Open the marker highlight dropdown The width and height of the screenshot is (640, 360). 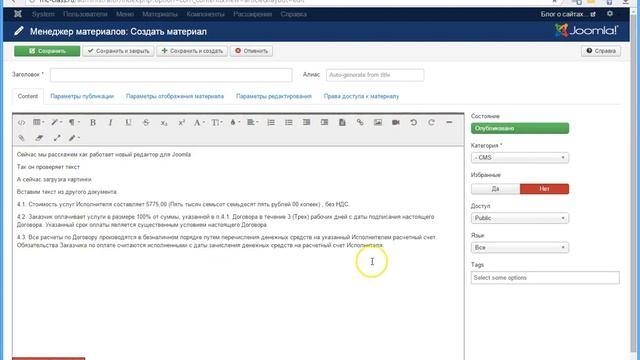(x=74, y=138)
